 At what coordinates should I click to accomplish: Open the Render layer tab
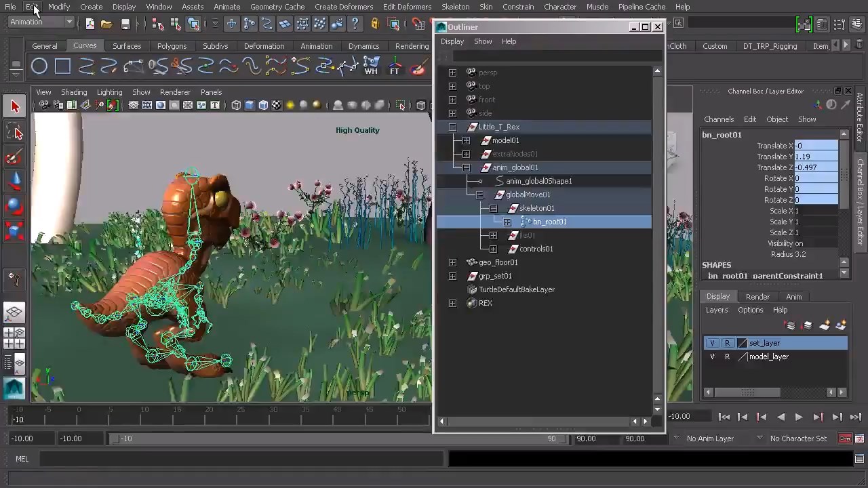[757, 297]
